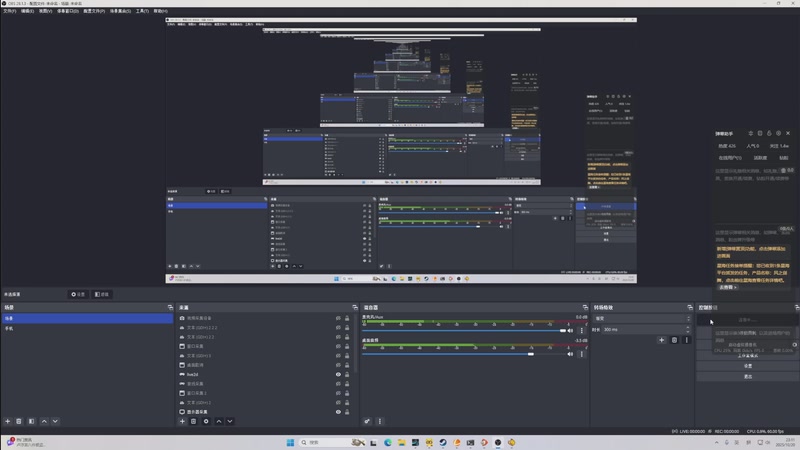Adjust the 300 ms duration spinner arrows
The image size is (800, 450).
(688, 330)
